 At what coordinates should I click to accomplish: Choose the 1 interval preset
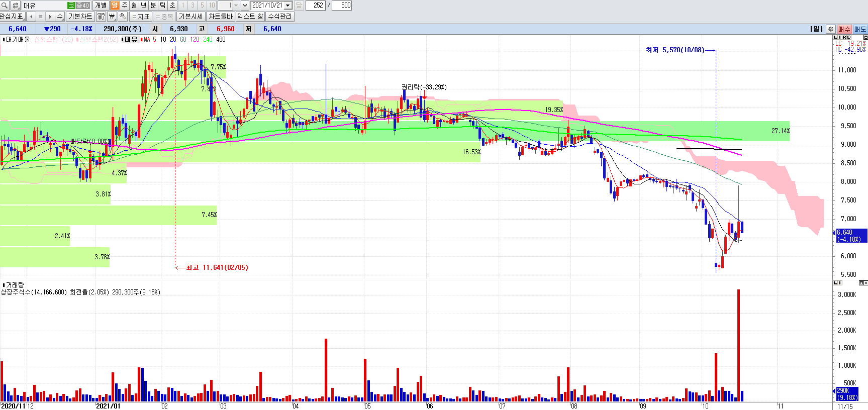pos(183,5)
